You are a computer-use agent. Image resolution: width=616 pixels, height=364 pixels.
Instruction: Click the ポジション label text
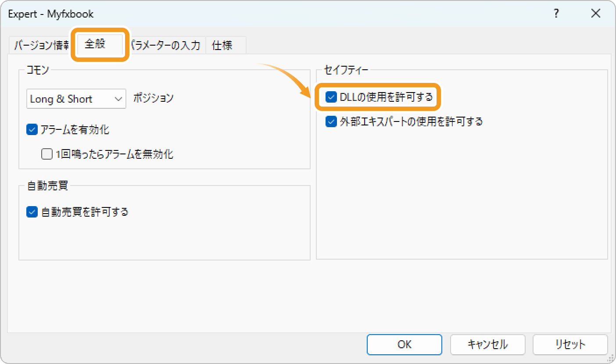(x=154, y=98)
